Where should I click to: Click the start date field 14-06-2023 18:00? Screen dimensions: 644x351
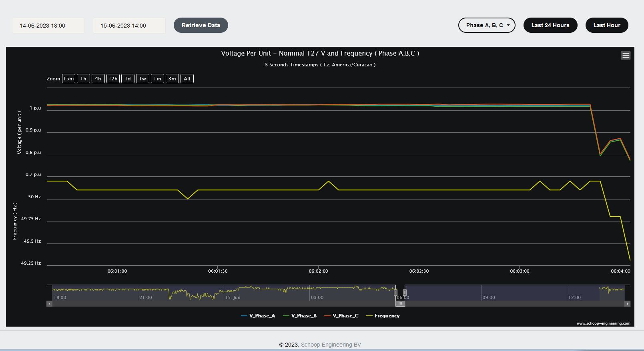click(x=48, y=26)
